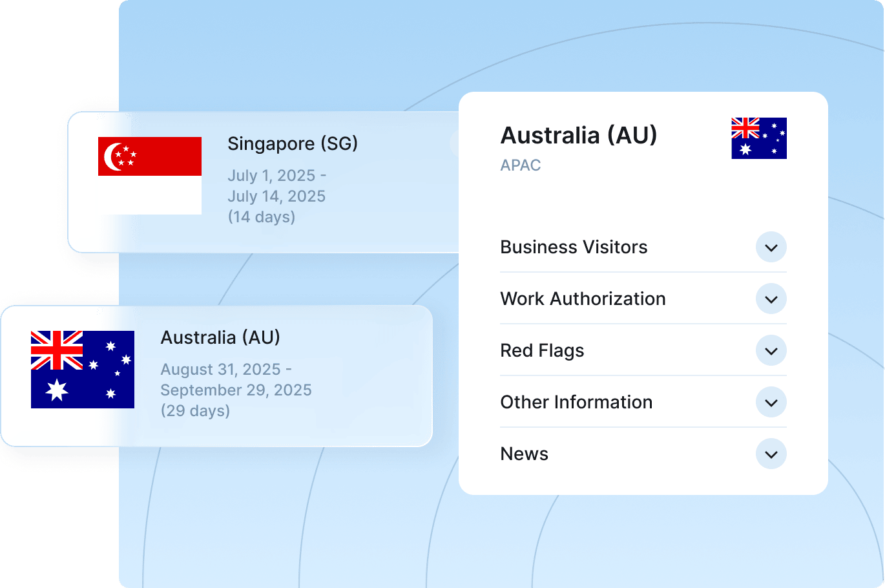Viewport: 885px width, 588px height.
Task: Expand Business Visitors using its chevron
Action: pos(771,247)
